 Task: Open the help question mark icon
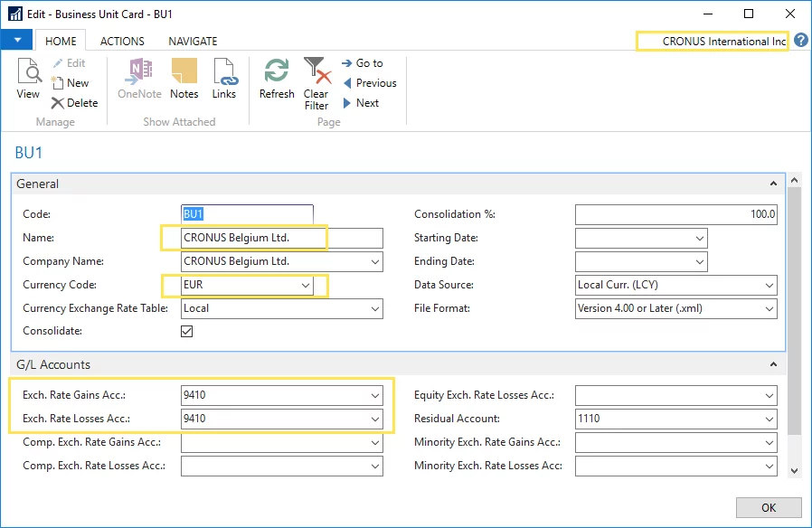800,41
